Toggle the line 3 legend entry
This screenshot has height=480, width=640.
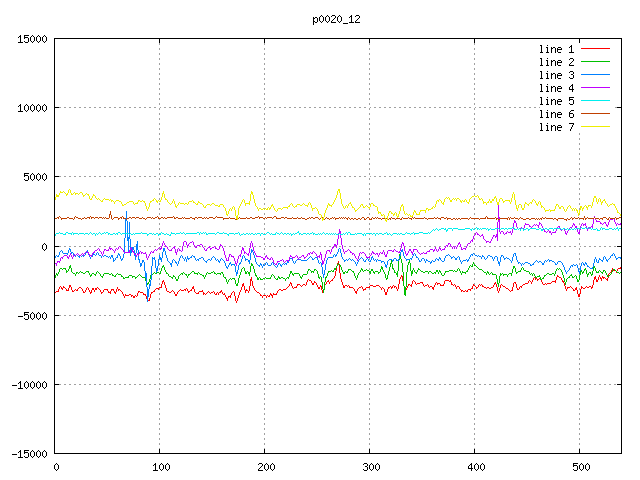pyautogui.click(x=556, y=75)
